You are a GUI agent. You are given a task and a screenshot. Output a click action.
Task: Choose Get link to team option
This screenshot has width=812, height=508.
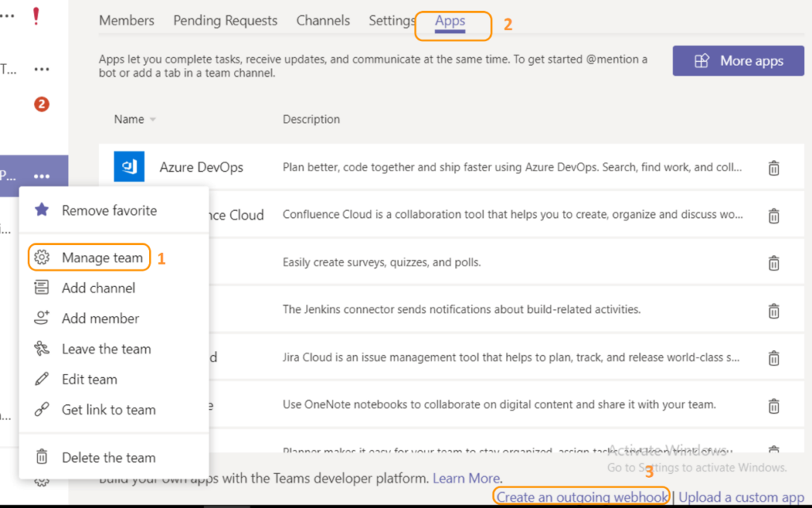[109, 410]
